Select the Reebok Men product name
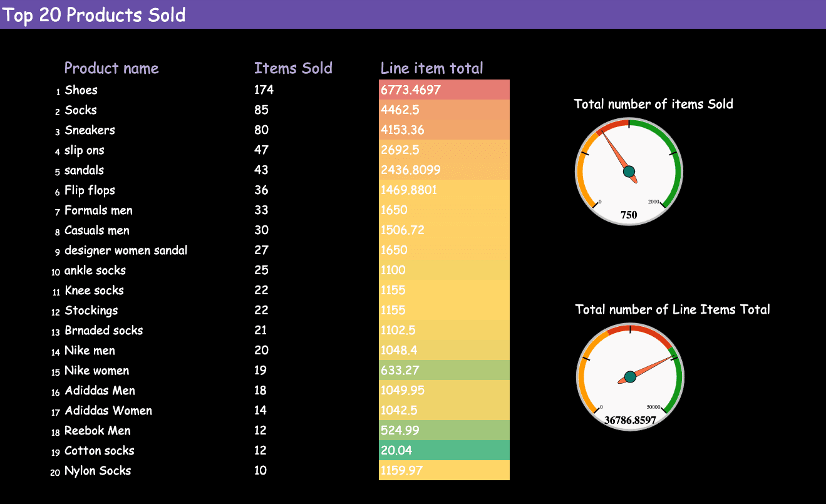 (98, 431)
